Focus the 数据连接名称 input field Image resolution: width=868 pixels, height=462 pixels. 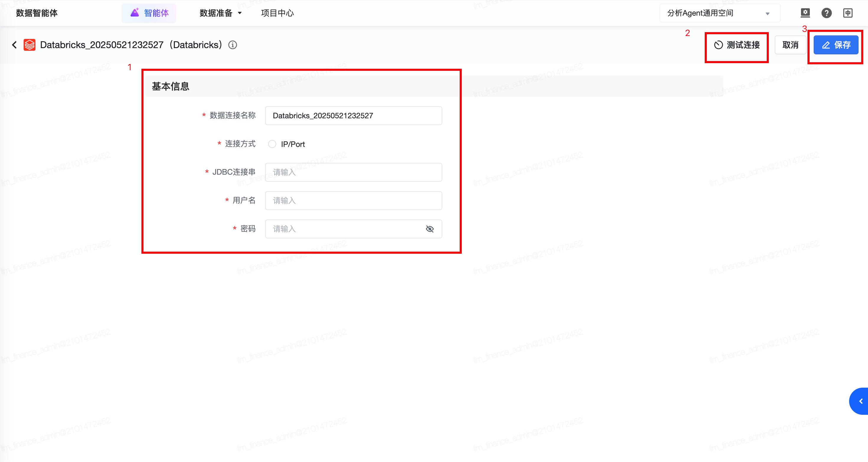(x=353, y=116)
